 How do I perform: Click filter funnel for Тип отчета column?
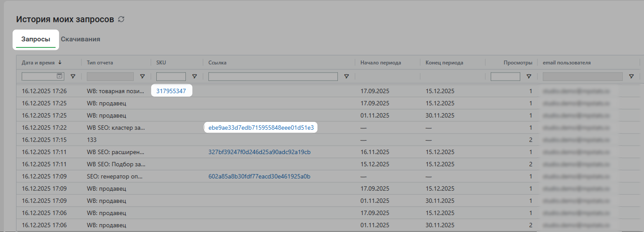point(142,76)
